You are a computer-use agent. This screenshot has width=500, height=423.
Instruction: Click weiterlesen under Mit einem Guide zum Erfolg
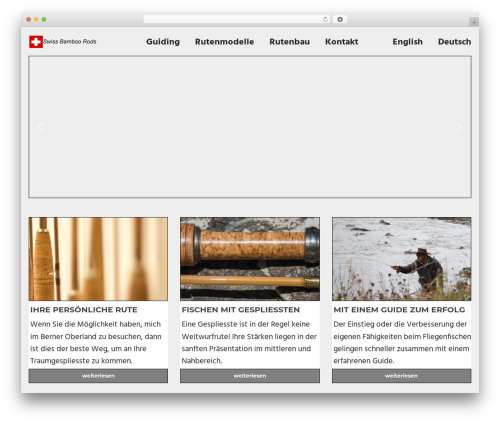click(x=402, y=376)
